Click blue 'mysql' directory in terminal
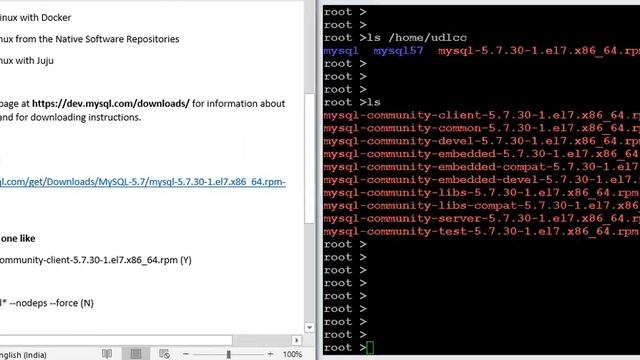 341,51
